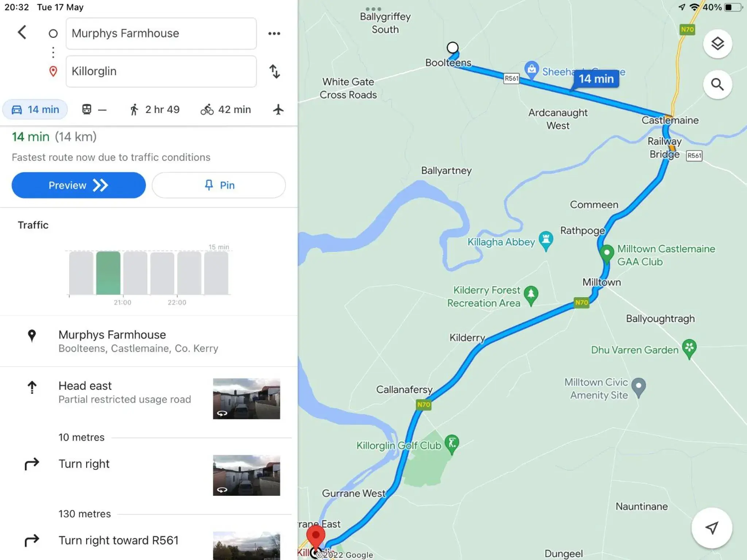Open Street View thumbnail for Head east

coord(247,398)
